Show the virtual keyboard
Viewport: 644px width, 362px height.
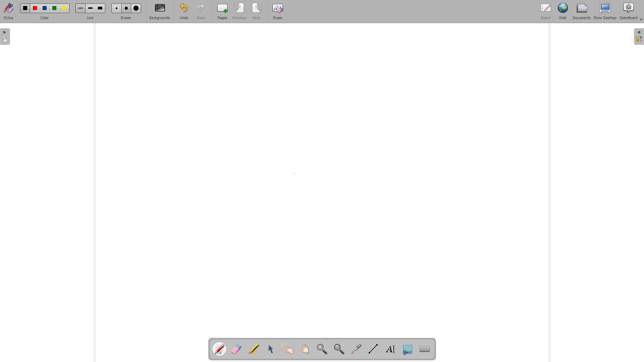424,349
